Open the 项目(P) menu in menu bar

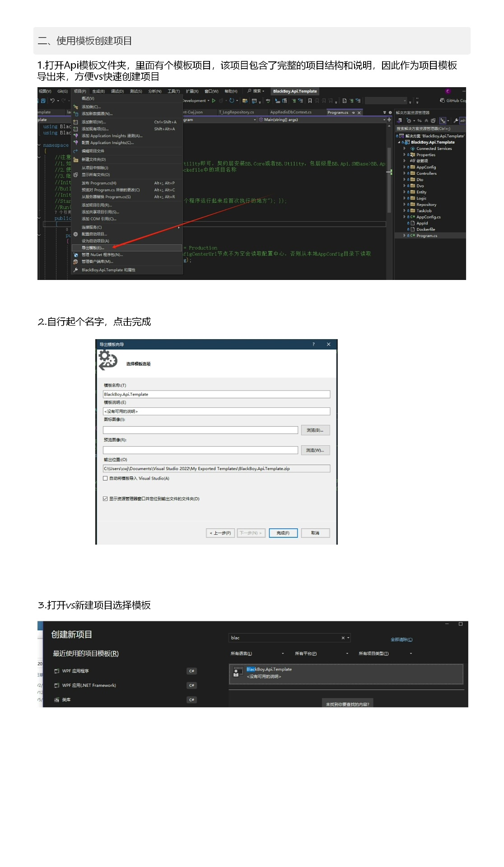80,91
